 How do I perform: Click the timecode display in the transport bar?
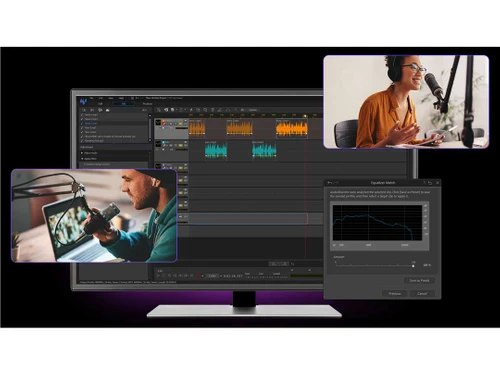point(233,276)
